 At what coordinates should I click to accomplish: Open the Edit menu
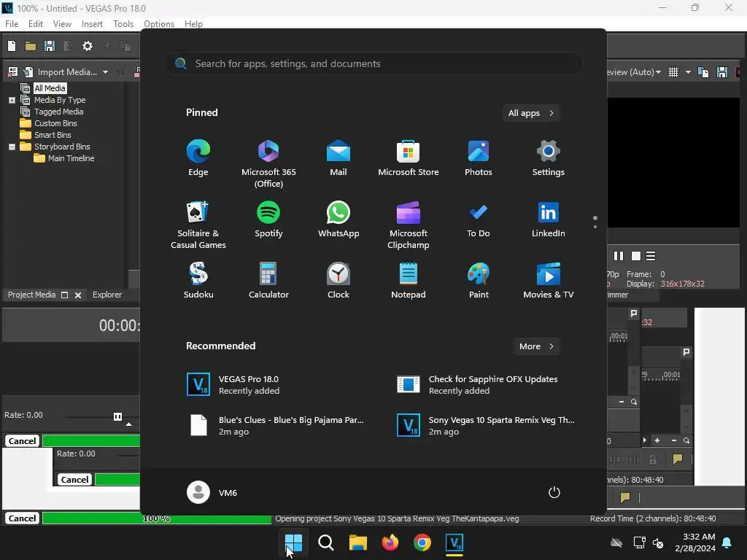(35, 24)
